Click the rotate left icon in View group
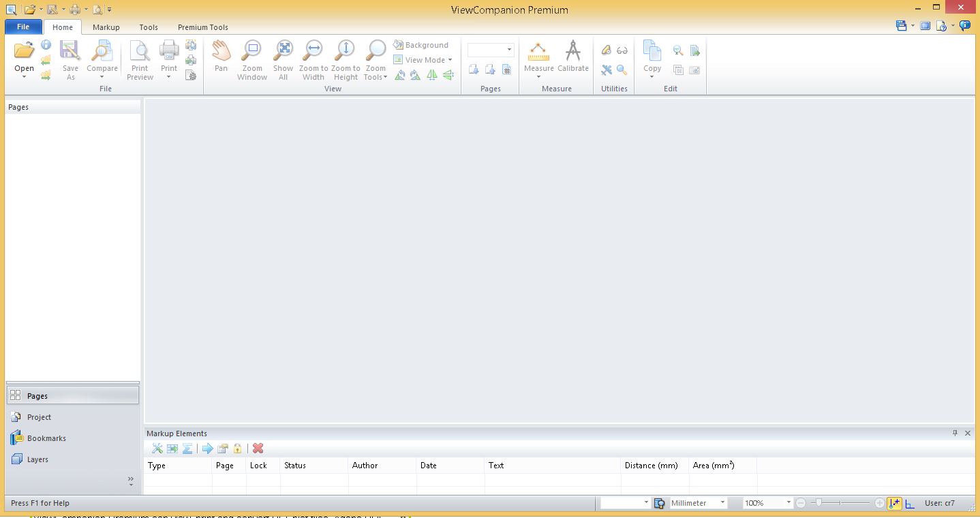The width and height of the screenshot is (980, 518). tap(400, 75)
